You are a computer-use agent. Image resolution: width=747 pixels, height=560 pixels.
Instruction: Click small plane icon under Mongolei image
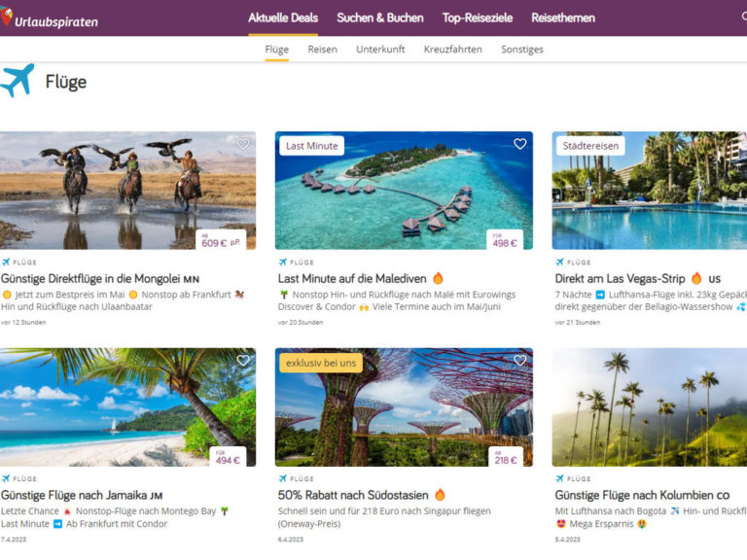(6, 262)
